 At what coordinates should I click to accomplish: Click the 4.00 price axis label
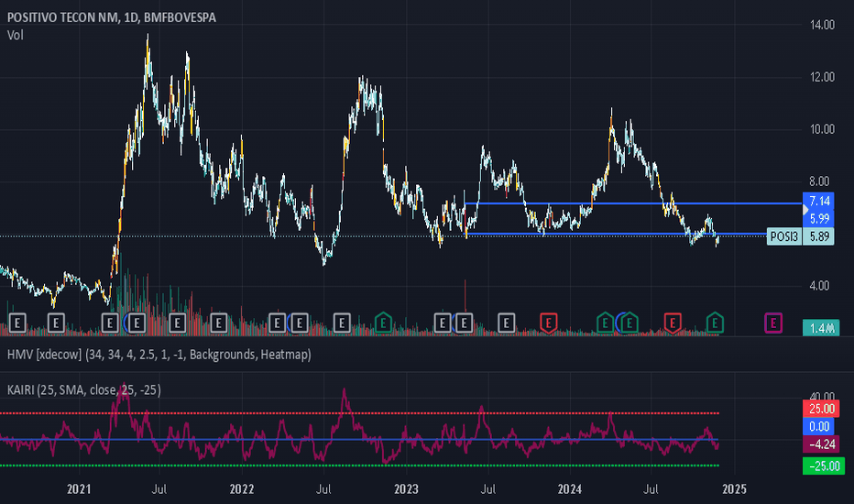[819, 286]
